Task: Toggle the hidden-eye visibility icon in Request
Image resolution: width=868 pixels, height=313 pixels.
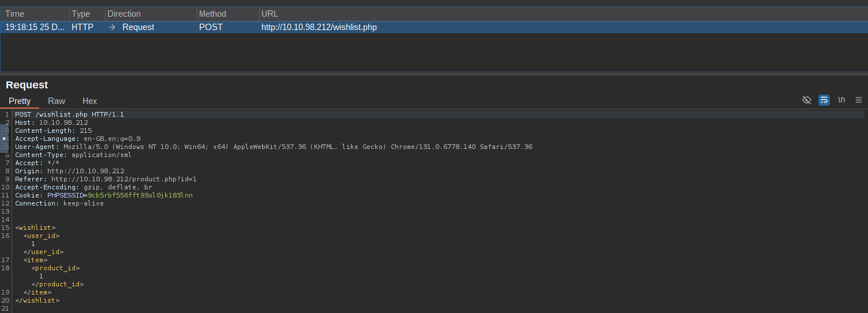Action: pos(807,100)
